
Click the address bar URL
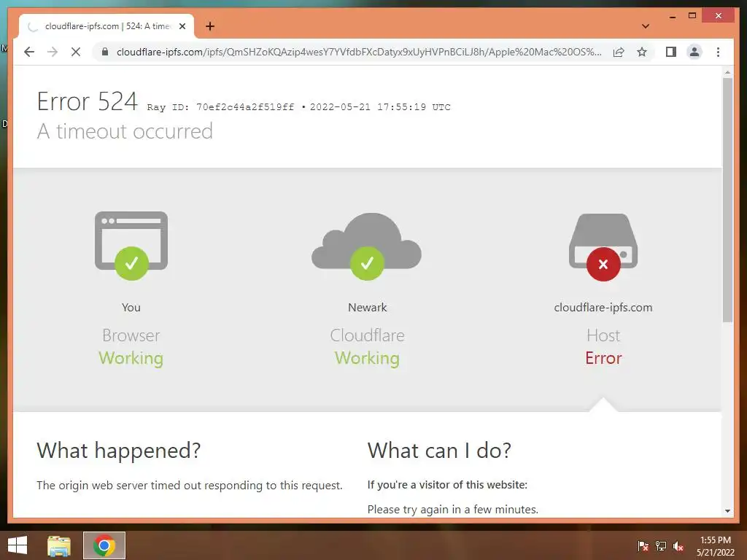pos(359,52)
